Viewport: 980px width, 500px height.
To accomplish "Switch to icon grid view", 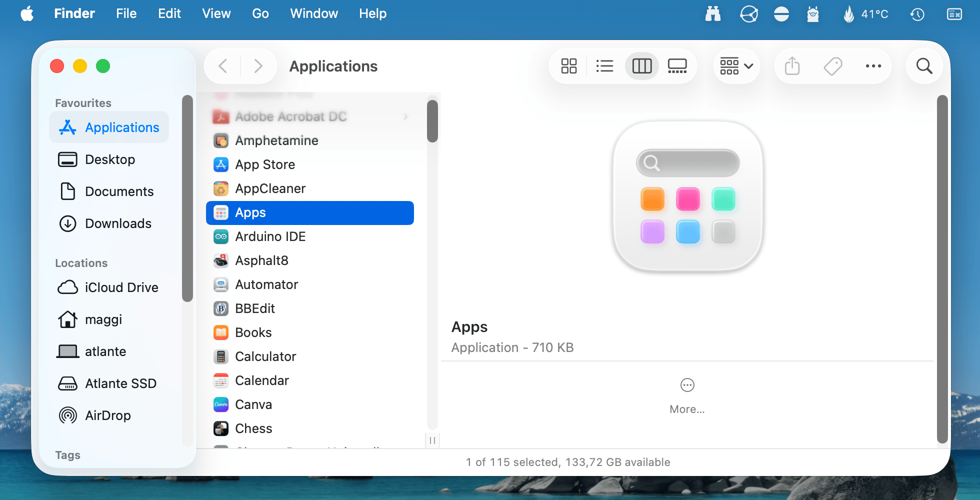I will (x=569, y=66).
